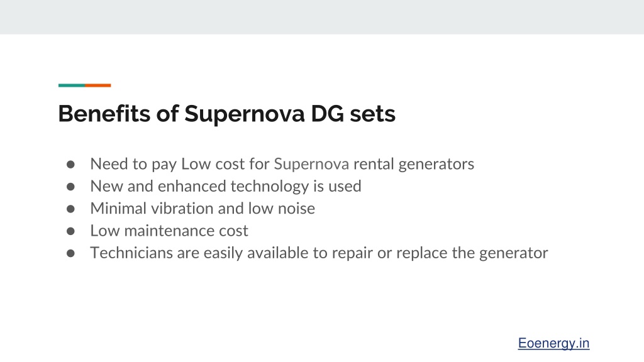Open the Eoenergy.in link
The height and width of the screenshot is (362, 644).
click(553, 343)
